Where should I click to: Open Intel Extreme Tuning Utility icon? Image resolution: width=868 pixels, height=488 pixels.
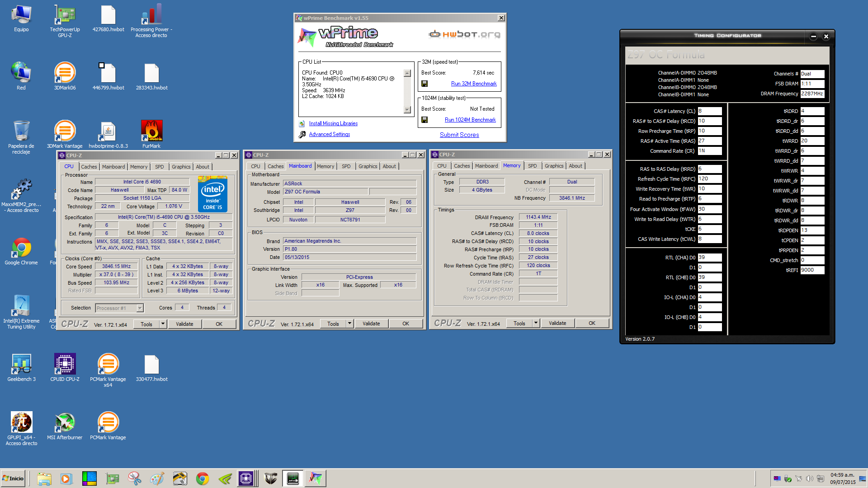pyautogui.click(x=21, y=312)
